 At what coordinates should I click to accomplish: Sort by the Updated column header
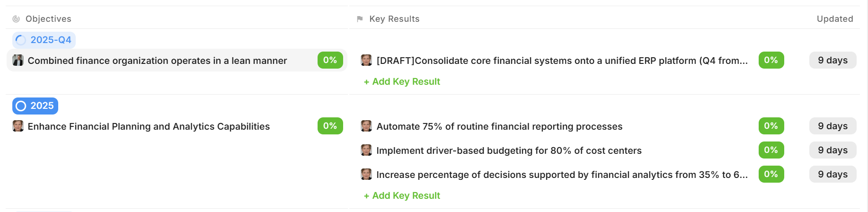coord(834,19)
